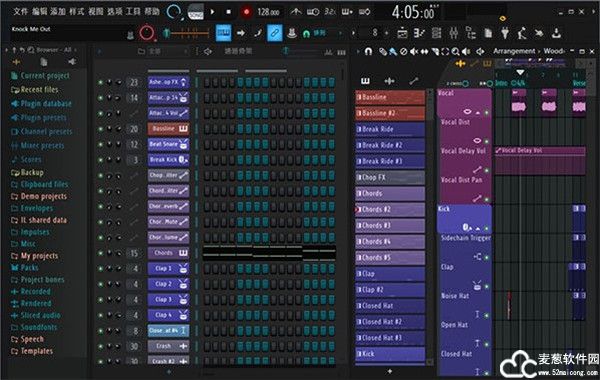This screenshot has height=380, width=600.
Task: Start playback with the play button
Action: (212, 12)
